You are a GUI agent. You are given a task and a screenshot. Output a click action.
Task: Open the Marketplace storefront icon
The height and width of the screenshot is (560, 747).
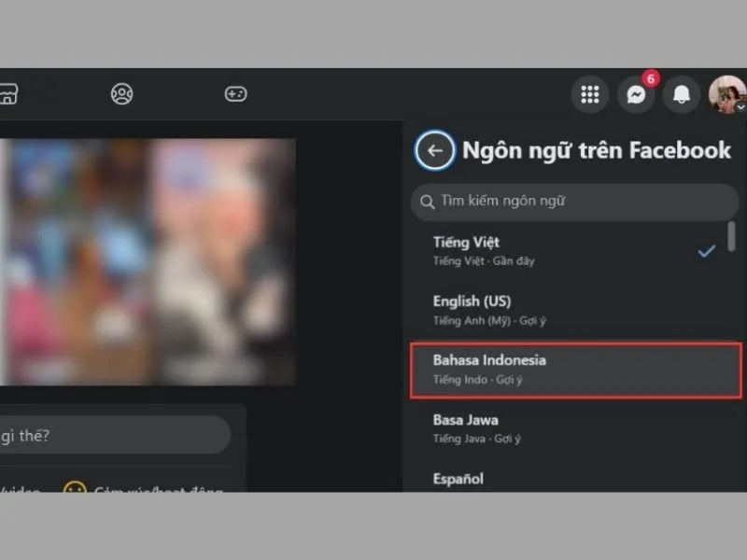pos(8,94)
